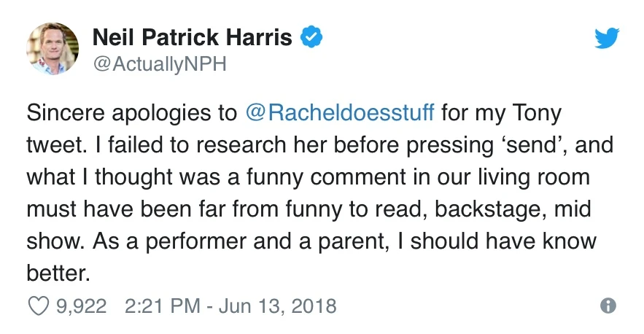The image size is (644, 334).
Task: Like the tweet with the heart icon
Action: (38, 306)
